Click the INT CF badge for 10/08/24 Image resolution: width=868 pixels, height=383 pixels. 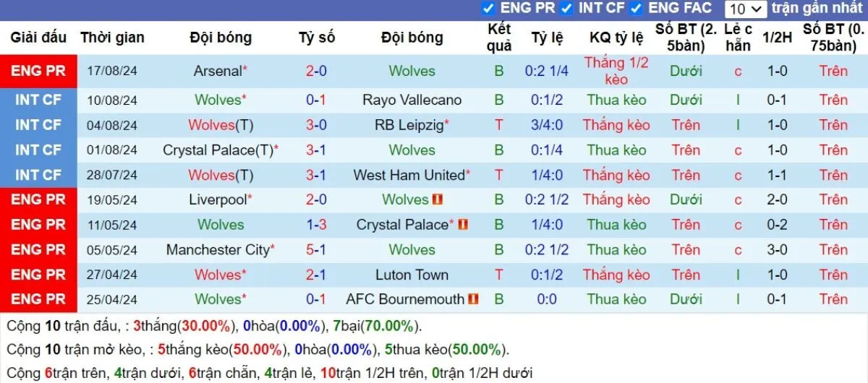[x=38, y=100]
